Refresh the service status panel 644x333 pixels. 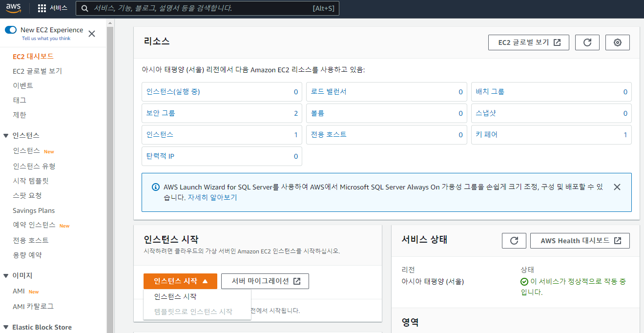pos(514,241)
